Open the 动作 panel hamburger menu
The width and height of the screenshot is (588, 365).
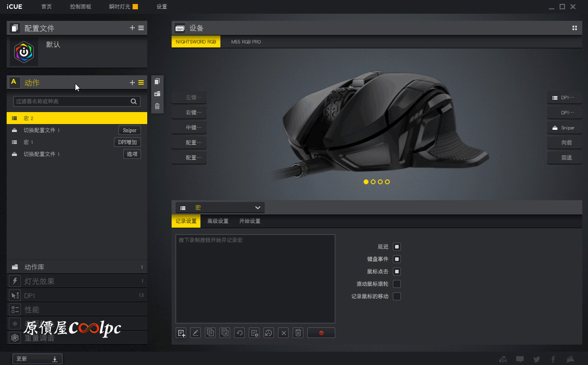click(141, 82)
